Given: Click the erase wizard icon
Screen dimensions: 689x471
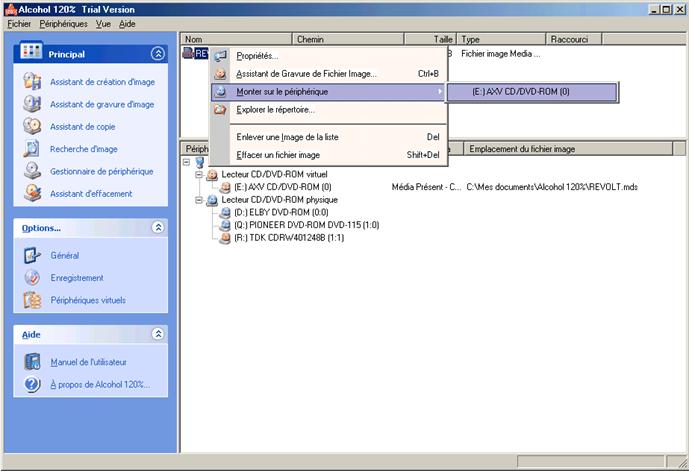Looking at the screenshot, I should (32, 193).
